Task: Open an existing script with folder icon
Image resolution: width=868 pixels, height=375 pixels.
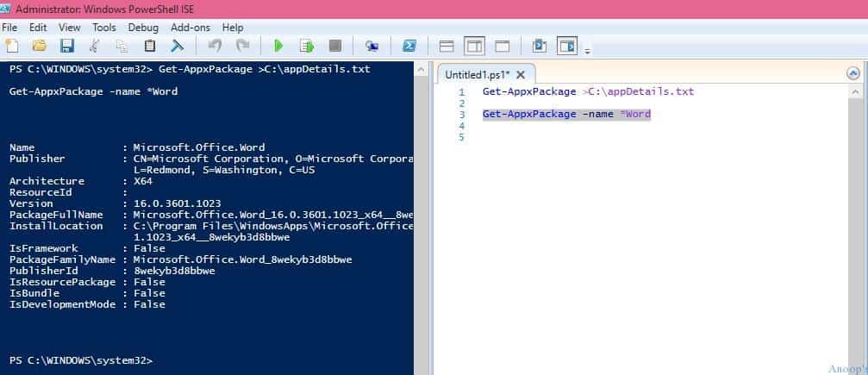Action: coord(40,46)
